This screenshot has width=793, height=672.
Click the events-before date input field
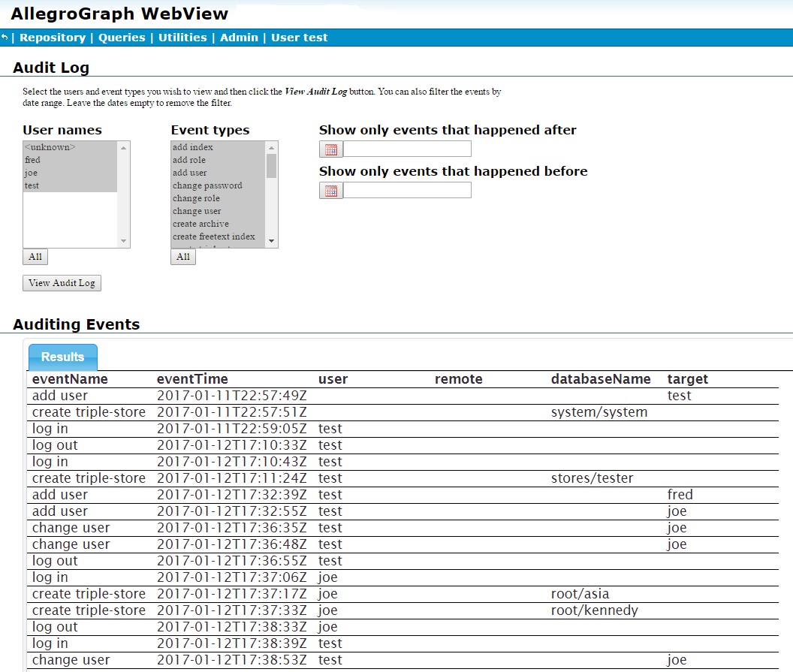click(x=406, y=190)
